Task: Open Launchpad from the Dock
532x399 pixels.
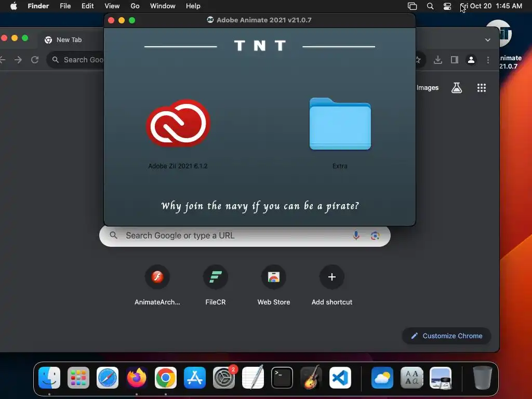Action: [78, 378]
